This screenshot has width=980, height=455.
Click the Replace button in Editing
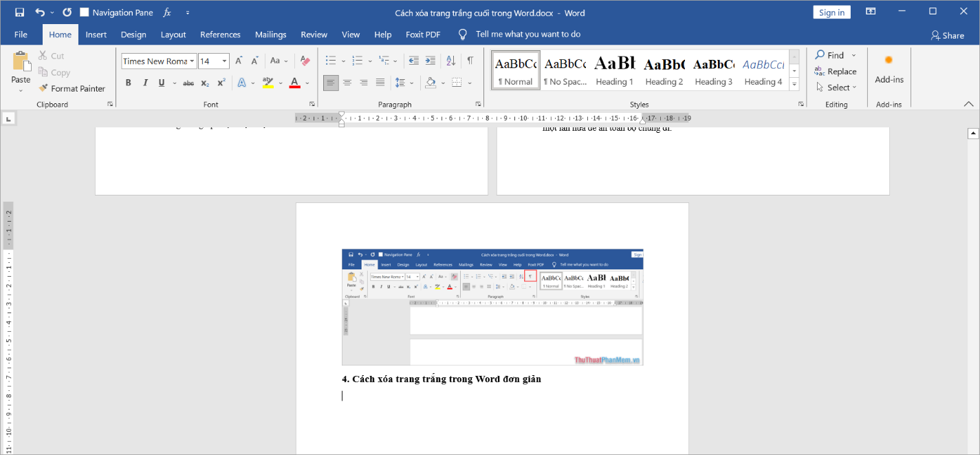(x=836, y=72)
